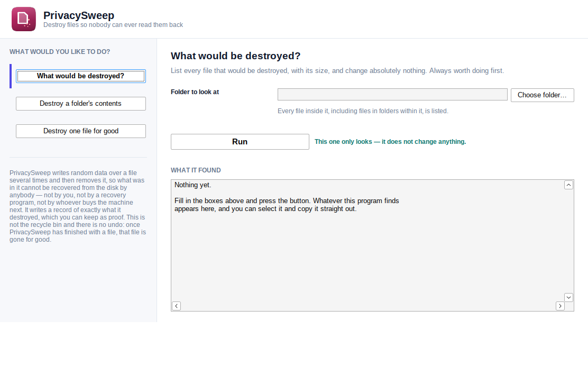Click the 'Folder to look at' input field
The image size is (588, 384).
click(392, 95)
